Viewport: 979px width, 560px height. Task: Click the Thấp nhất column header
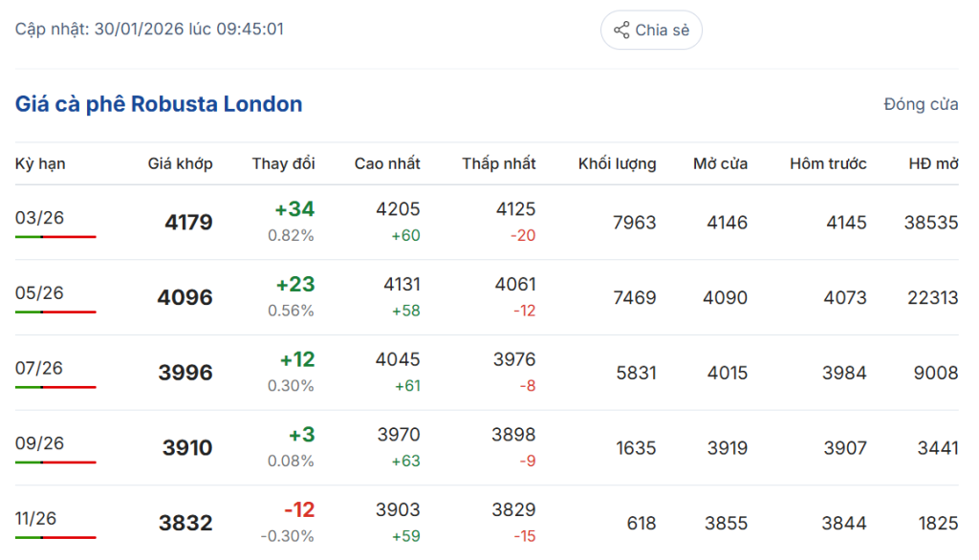498,163
